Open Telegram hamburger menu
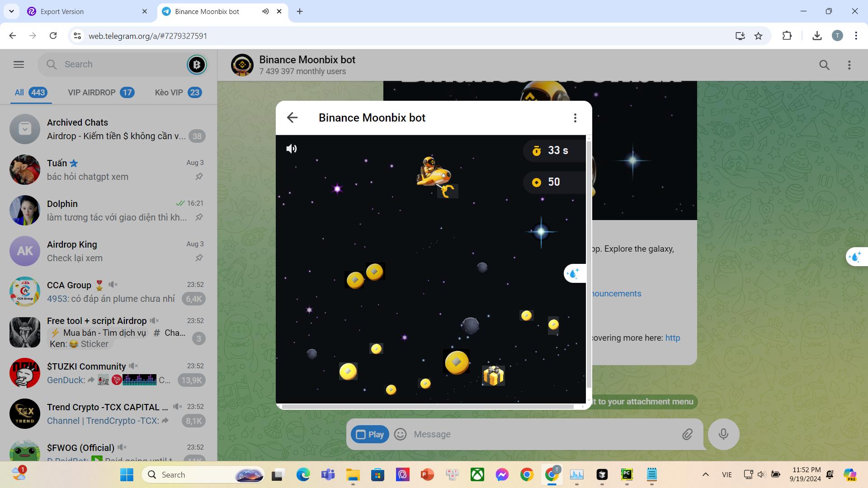868x488 pixels. [x=19, y=65]
